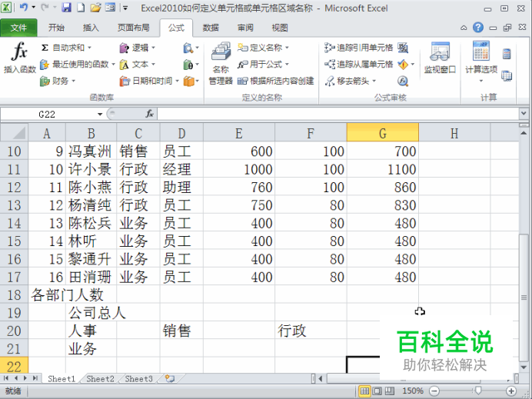This screenshot has height=399, width=532.
Task: Click Create from Selection (根据所选内容创建)
Action: click(275, 81)
